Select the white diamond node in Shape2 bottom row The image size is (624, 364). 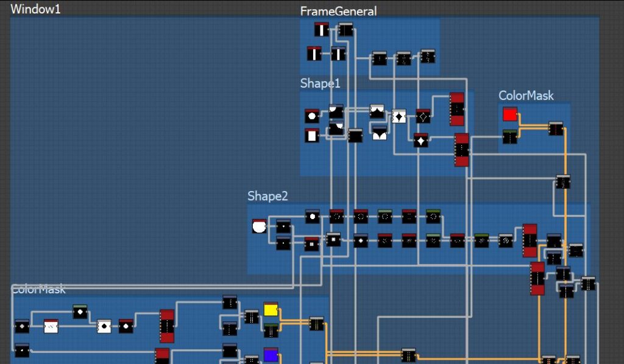pos(361,240)
